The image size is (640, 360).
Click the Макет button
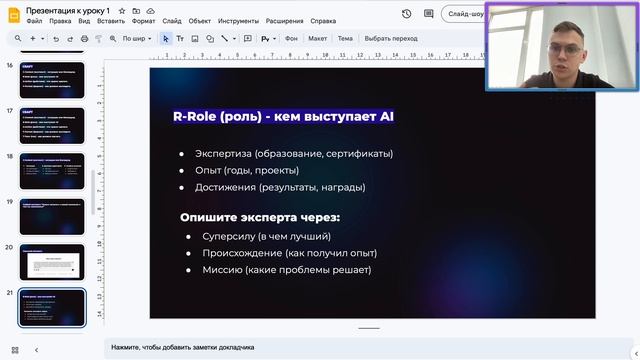click(x=318, y=38)
